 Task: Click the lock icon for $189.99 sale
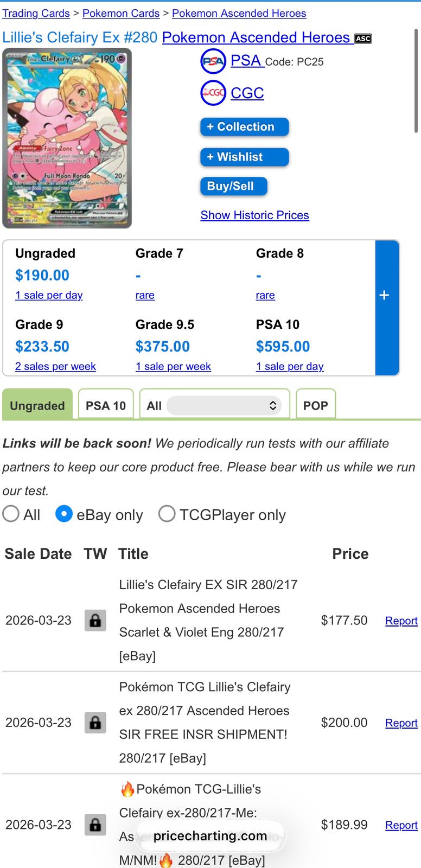pos(95,825)
